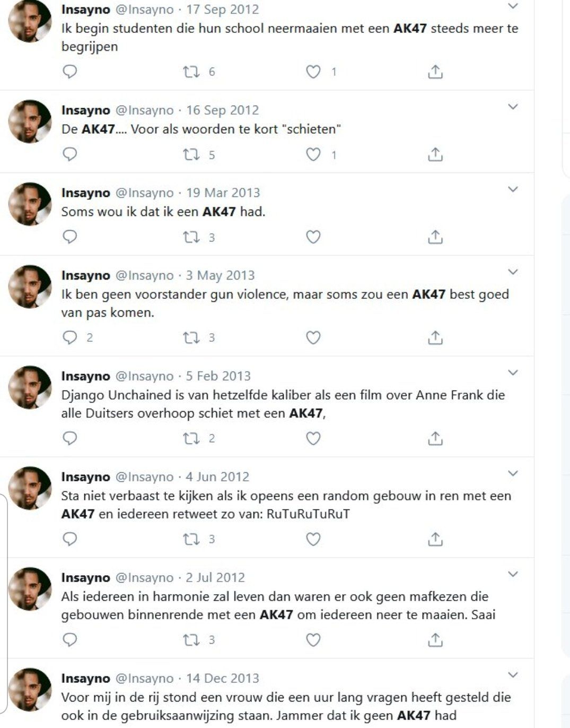Share the 17 Sep 2012 tweet

click(x=435, y=72)
